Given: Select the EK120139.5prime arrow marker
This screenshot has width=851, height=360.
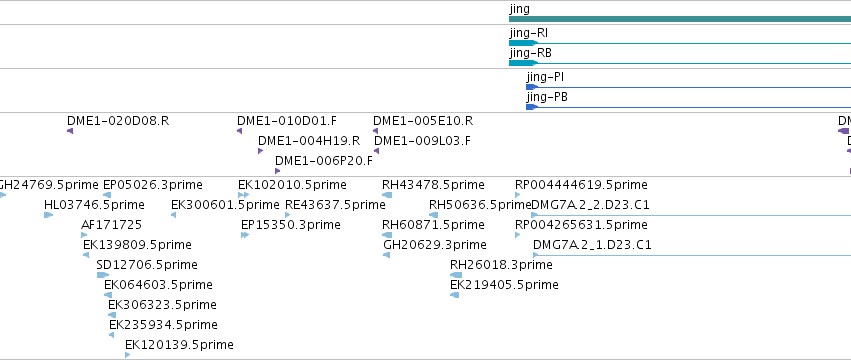Looking at the screenshot, I should [128, 355].
